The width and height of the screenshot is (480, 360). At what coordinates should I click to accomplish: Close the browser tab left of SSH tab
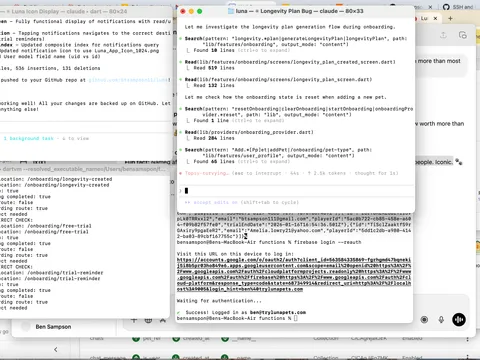(x=430, y=7)
